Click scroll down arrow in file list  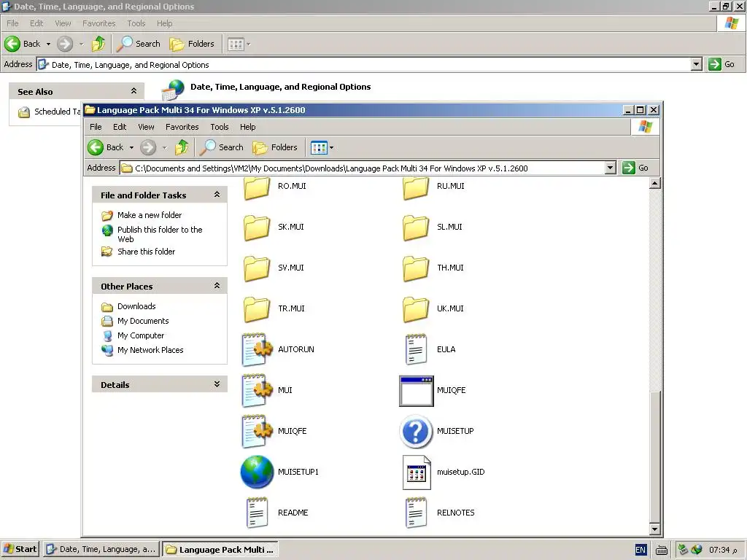(x=654, y=529)
